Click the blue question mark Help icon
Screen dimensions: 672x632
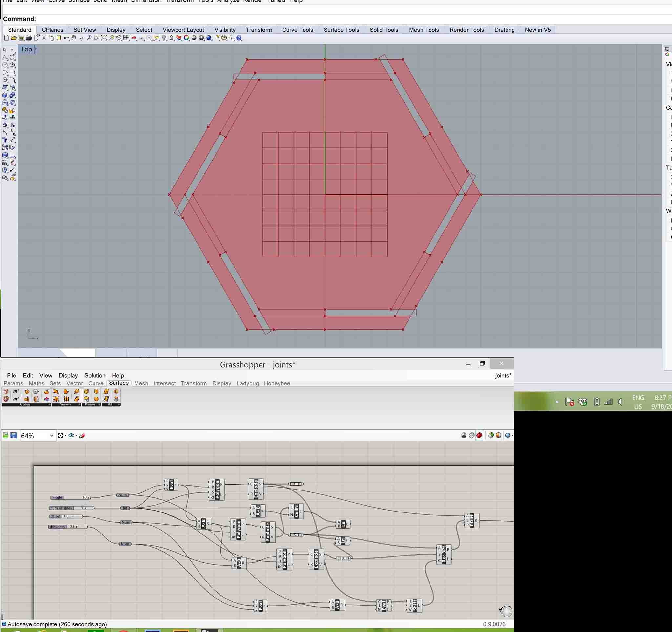[x=239, y=38]
